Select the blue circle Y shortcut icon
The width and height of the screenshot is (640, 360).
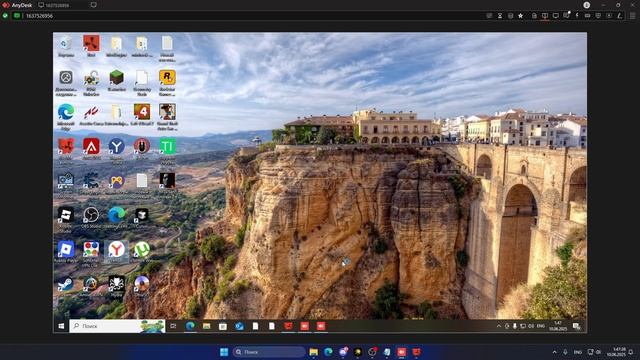[116, 146]
